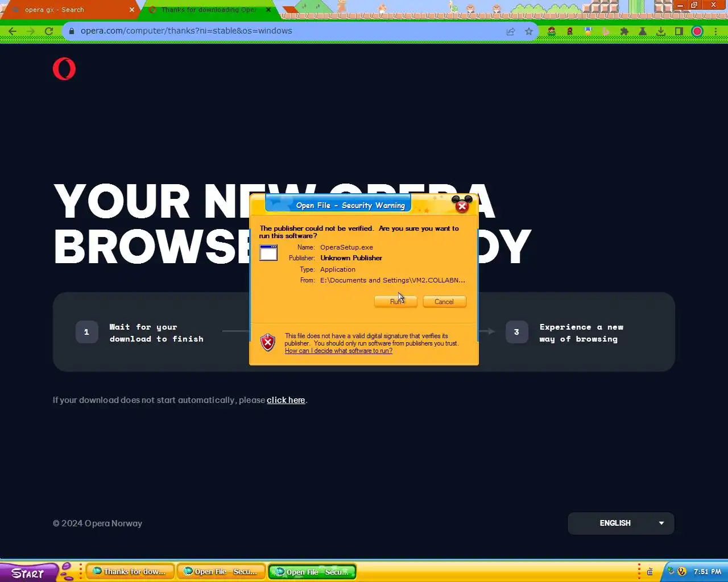Click the small dark Mario extension icon
Image resolution: width=728 pixels, height=582 pixels.
click(570, 31)
